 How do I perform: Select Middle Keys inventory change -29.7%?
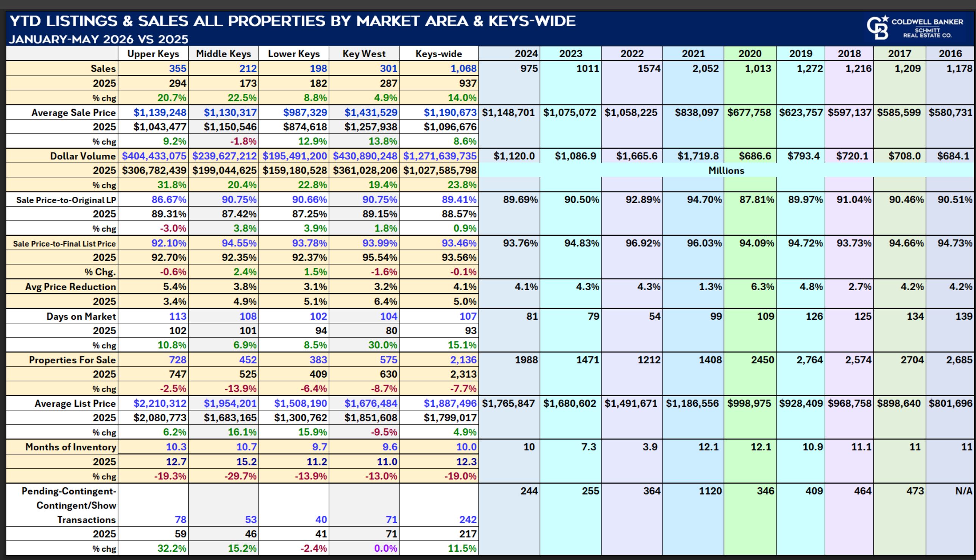pos(240,476)
